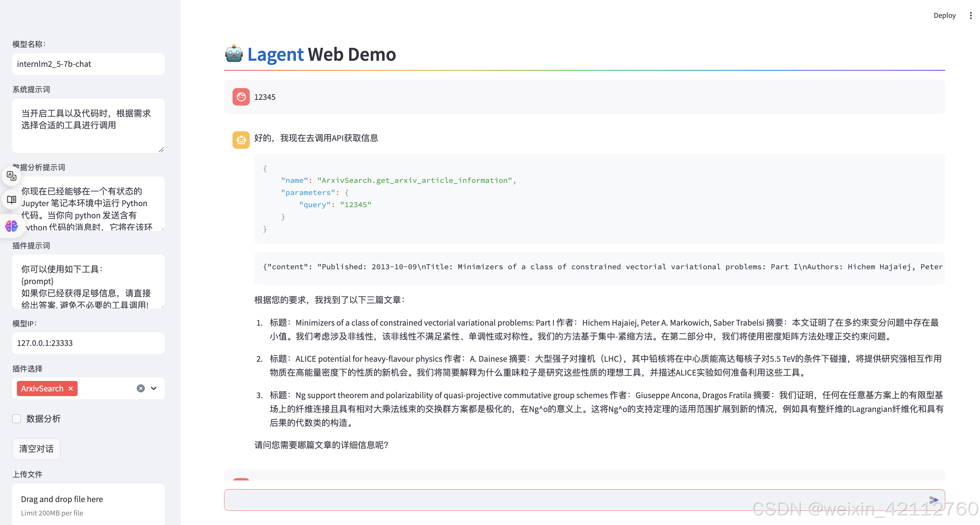This screenshot has height=525, width=980.
Task: Click the Deploy button
Action: (944, 16)
